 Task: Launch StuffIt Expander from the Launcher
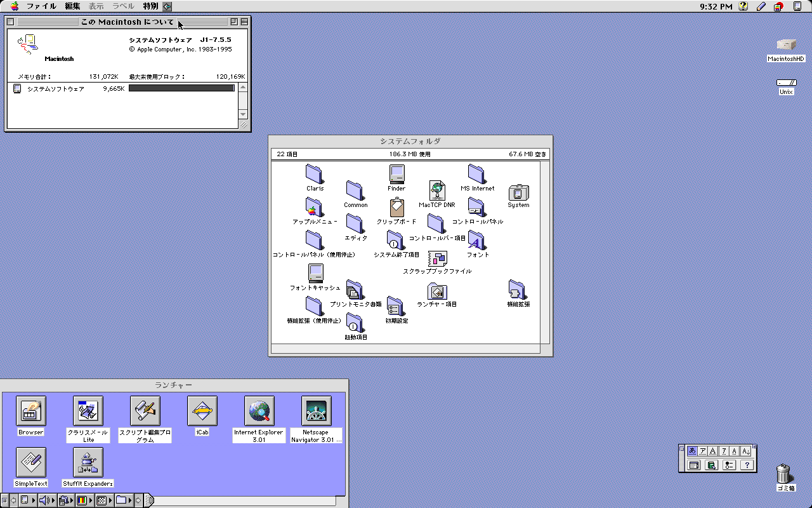tap(88, 463)
